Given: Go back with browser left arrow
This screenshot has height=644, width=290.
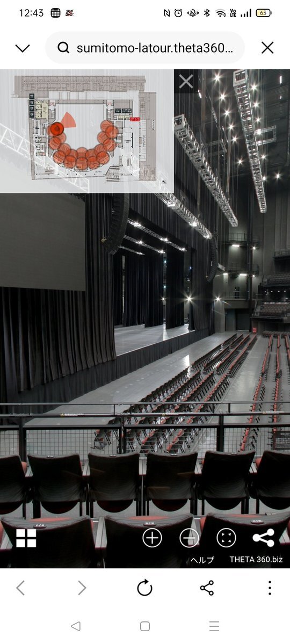Looking at the screenshot, I should [20, 588].
